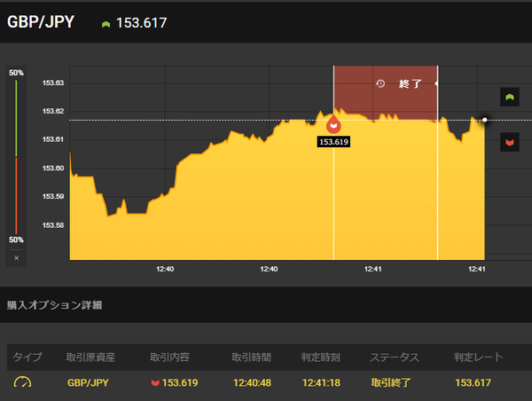Image resolution: width=532 pixels, height=401 pixels.
Task: Click the 判定レート column header
Action: 479,358
